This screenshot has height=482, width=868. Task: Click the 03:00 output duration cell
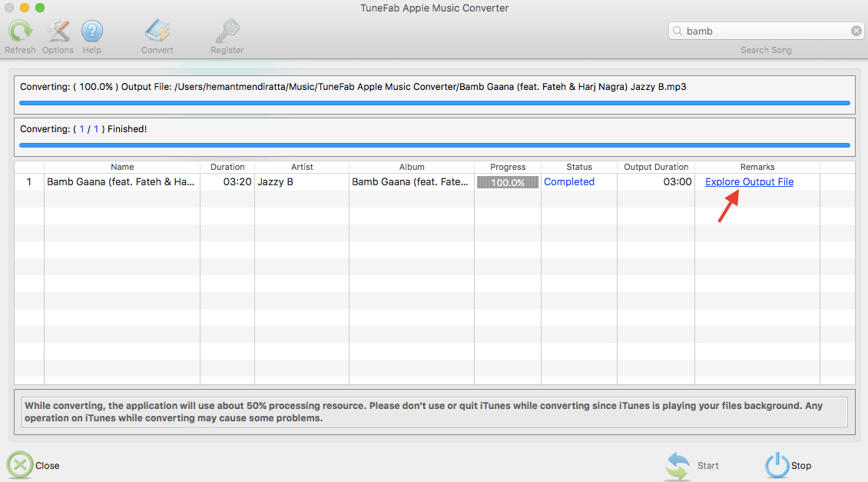pos(656,181)
